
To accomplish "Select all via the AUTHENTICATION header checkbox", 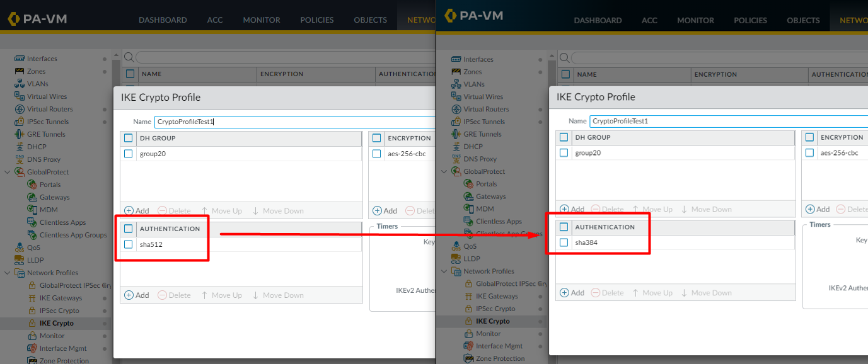I will click(x=129, y=229).
